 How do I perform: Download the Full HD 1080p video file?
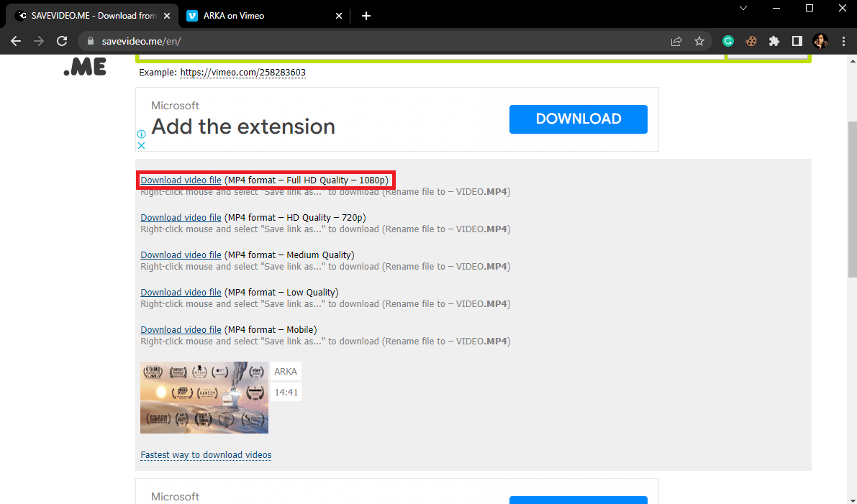tap(181, 180)
